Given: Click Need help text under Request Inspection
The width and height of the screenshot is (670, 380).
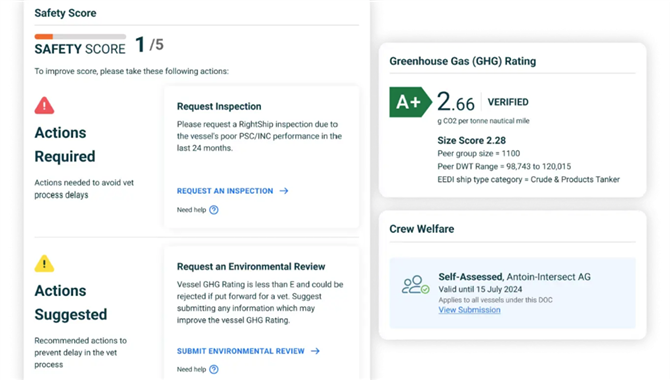Looking at the screenshot, I should (x=191, y=209).
